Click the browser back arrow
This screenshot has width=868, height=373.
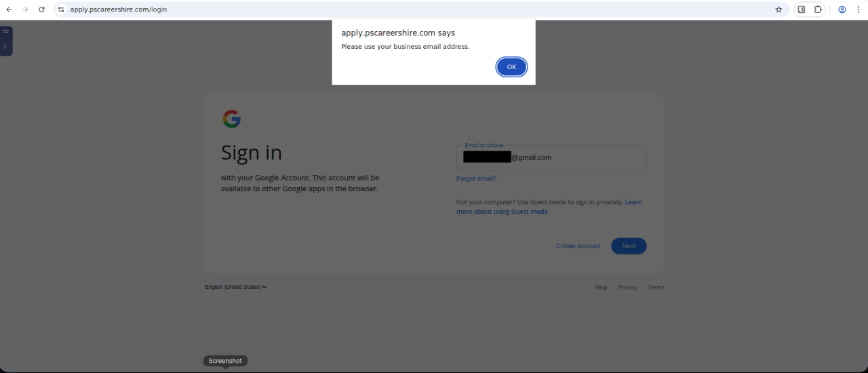click(9, 9)
